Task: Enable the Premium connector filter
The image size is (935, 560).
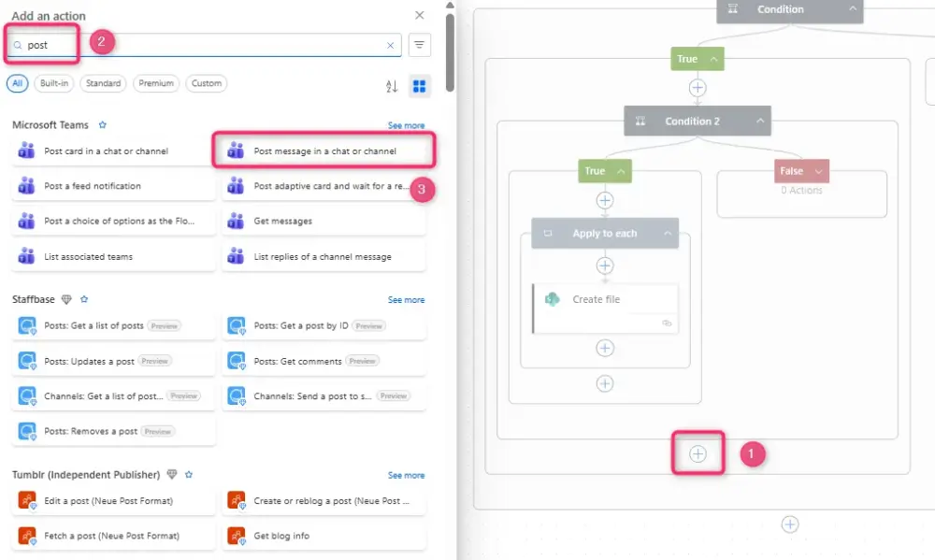Action: [x=156, y=83]
